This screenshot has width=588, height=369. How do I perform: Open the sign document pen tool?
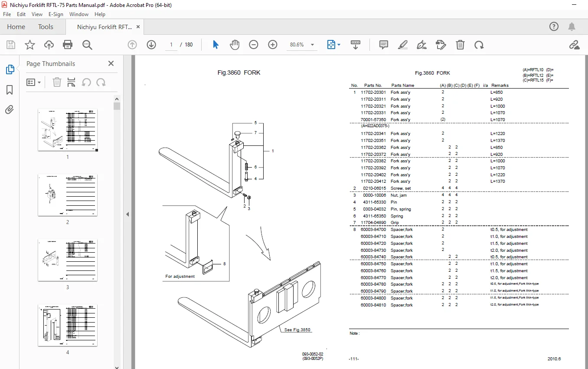click(421, 45)
